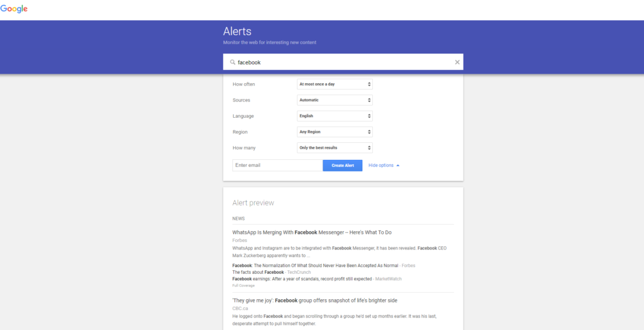The width and height of the screenshot is (644, 330).
Task: Click the Google logo
Action: [x=14, y=9]
